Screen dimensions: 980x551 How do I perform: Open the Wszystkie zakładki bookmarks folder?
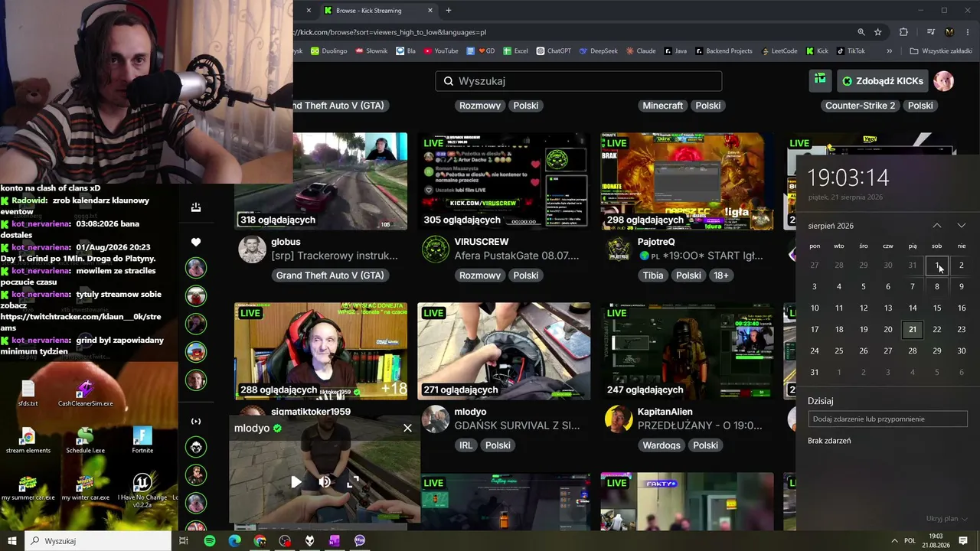point(941,51)
